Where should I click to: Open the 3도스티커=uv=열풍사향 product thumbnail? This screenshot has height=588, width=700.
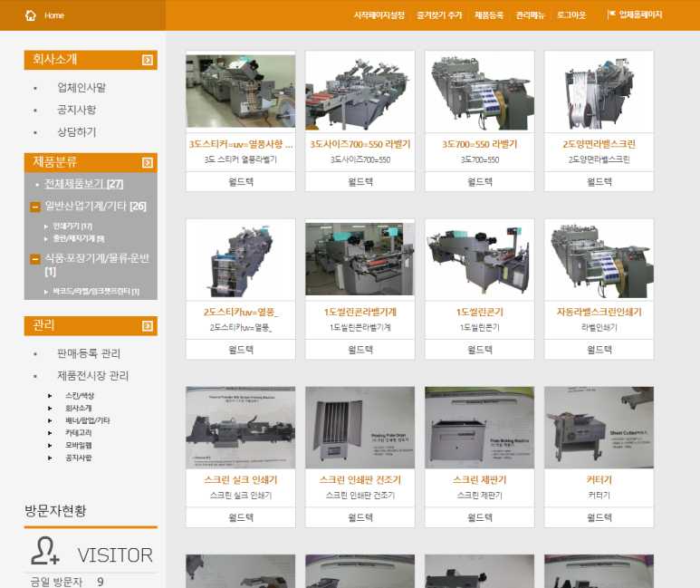[x=241, y=92]
